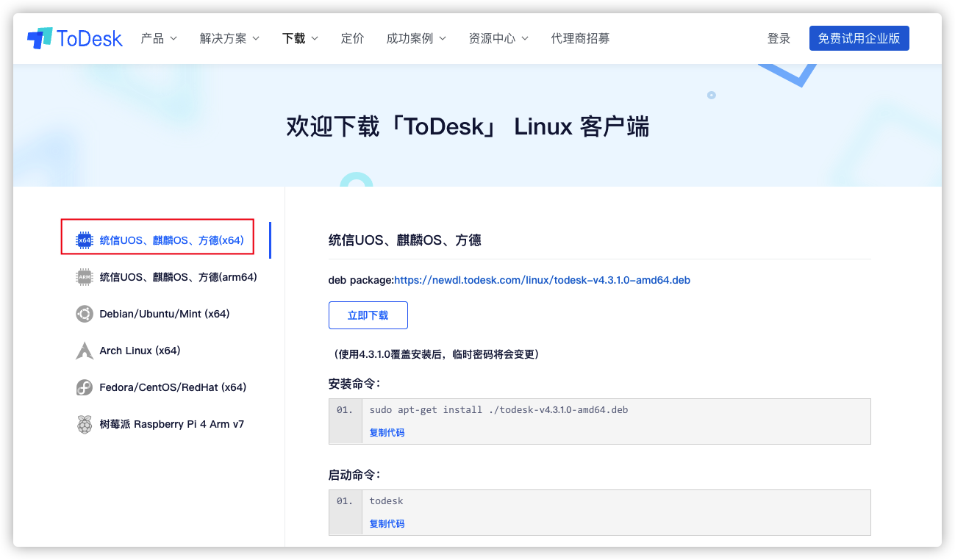Click the 欢迎下载 ToDesk Linux 客户端 heading
Image resolution: width=955 pixels, height=560 pixels.
point(468,126)
